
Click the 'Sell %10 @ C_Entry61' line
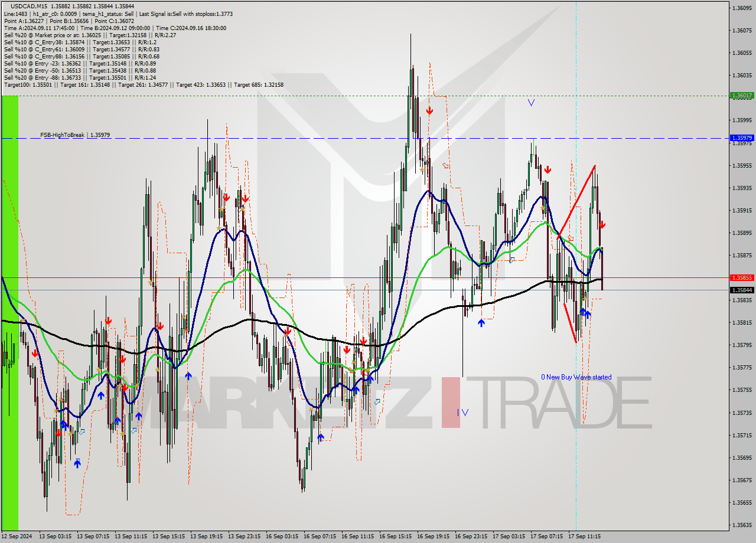[82, 49]
